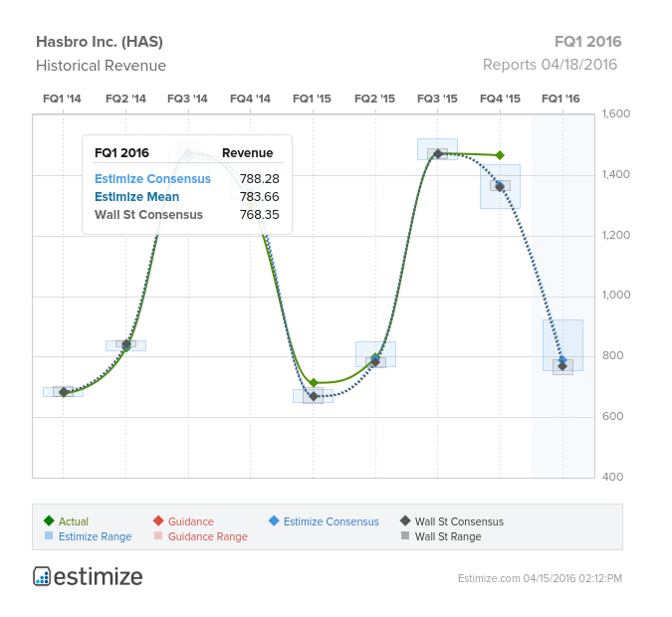Viewport: 672px width, 617px height.
Task: Click the Wall St diamond at FQ1 '14
Action: (x=64, y=392)
